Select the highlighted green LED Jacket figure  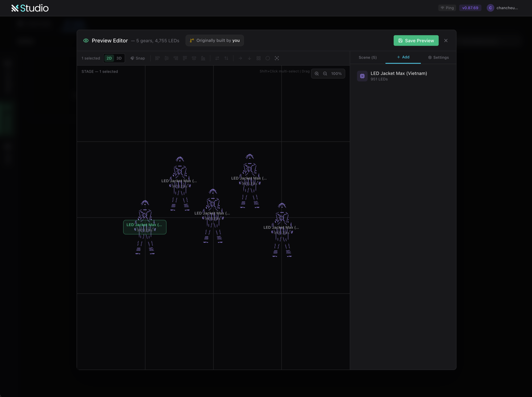pyautogui.click(x=145, y=227)
